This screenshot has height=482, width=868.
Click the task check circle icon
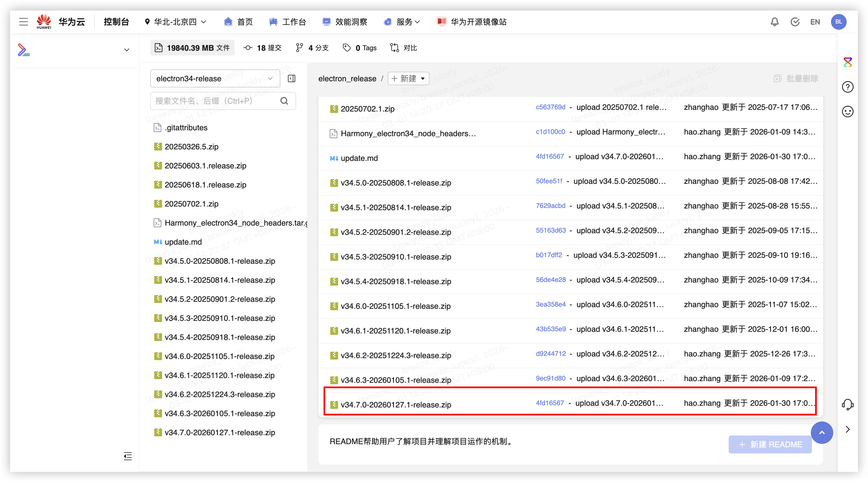point(795,22)
